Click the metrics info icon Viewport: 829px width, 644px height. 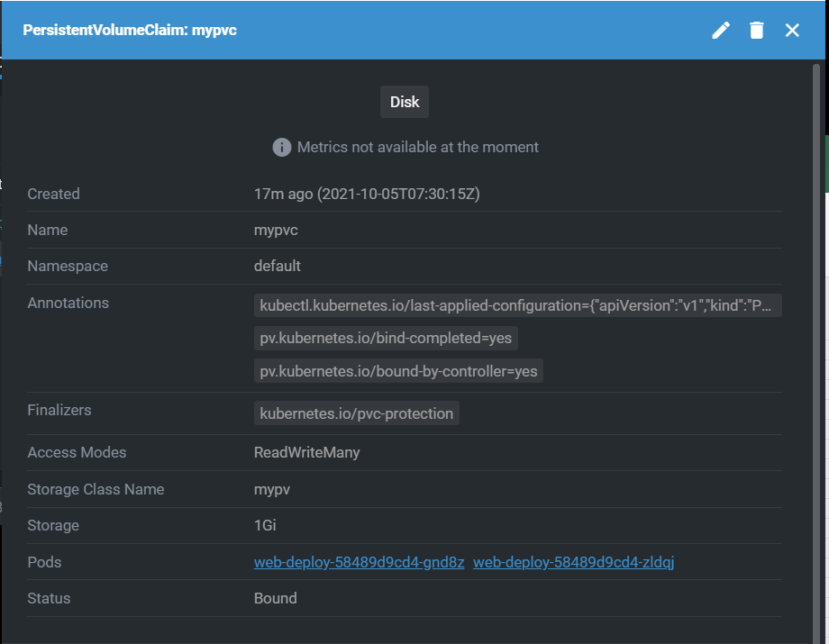click(282, 147)
